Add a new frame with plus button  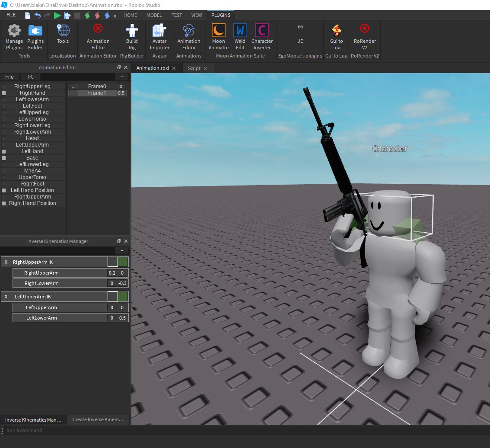(122, 77)
